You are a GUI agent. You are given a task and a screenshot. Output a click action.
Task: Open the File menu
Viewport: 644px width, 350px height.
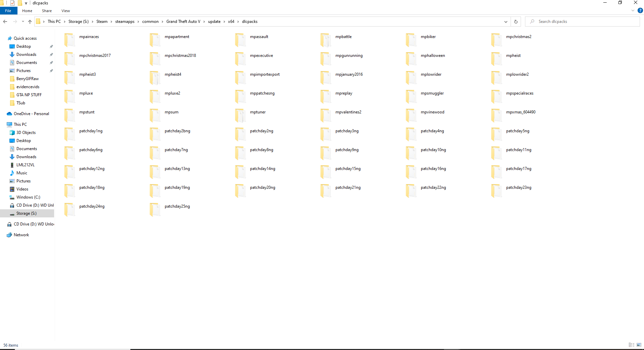(8, 11)
